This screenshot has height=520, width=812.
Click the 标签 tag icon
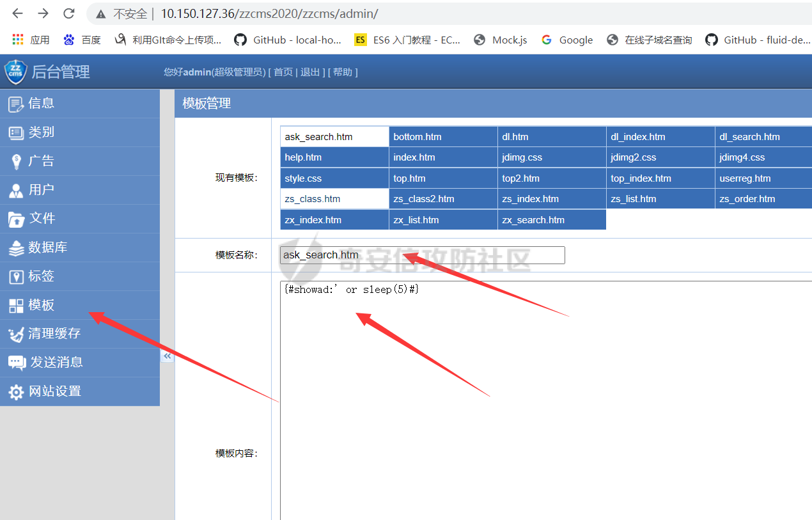click(x=16, y=276)
